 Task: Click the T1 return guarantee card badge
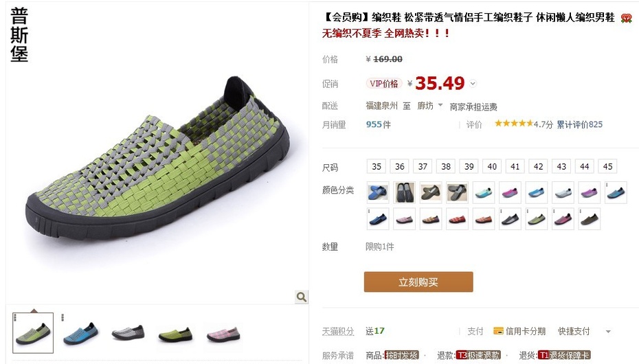pos(564,355)
